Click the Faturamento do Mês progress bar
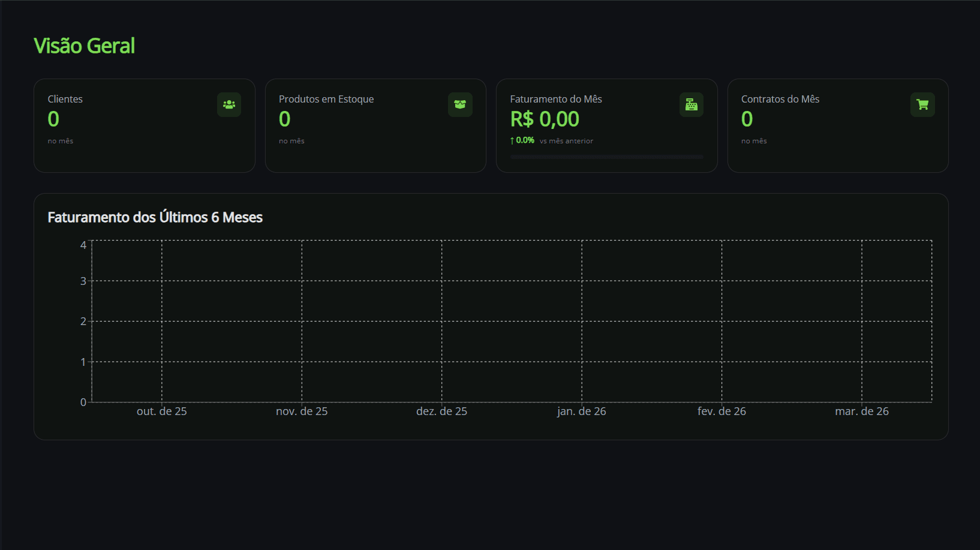The image size is (980, 550). point(606,157)
